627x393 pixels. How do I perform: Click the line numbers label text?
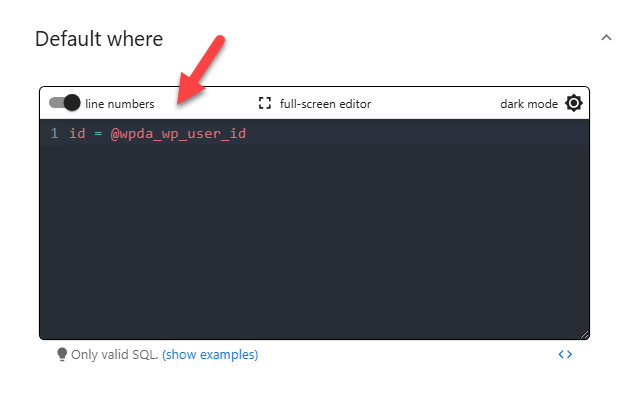click(120, 104)
